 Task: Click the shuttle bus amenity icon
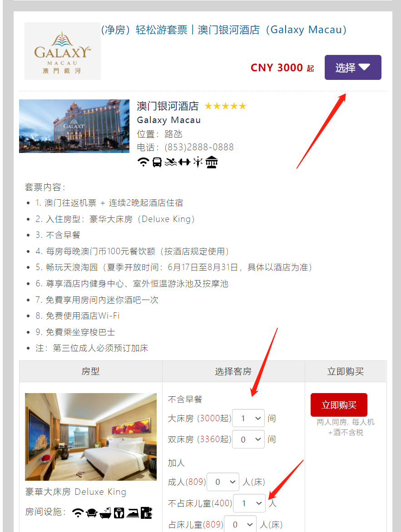click(157, 162)
